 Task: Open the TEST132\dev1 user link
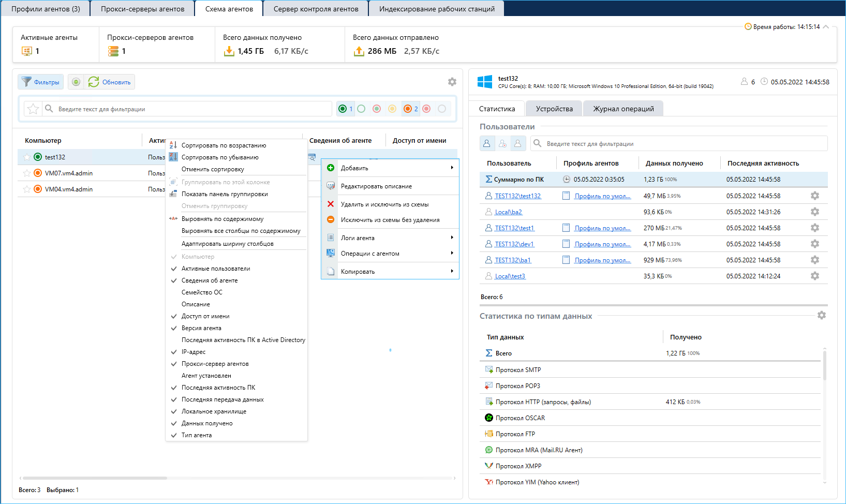514,244
